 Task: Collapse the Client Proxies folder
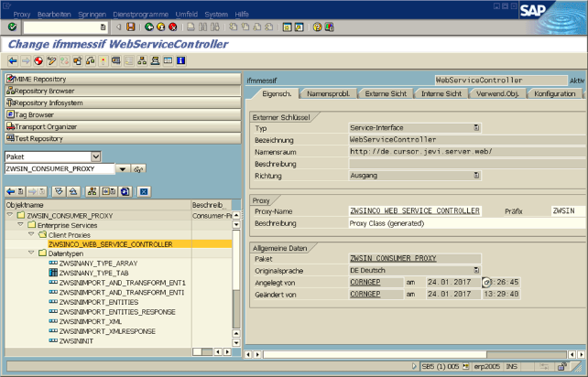[x=30, y=234]
